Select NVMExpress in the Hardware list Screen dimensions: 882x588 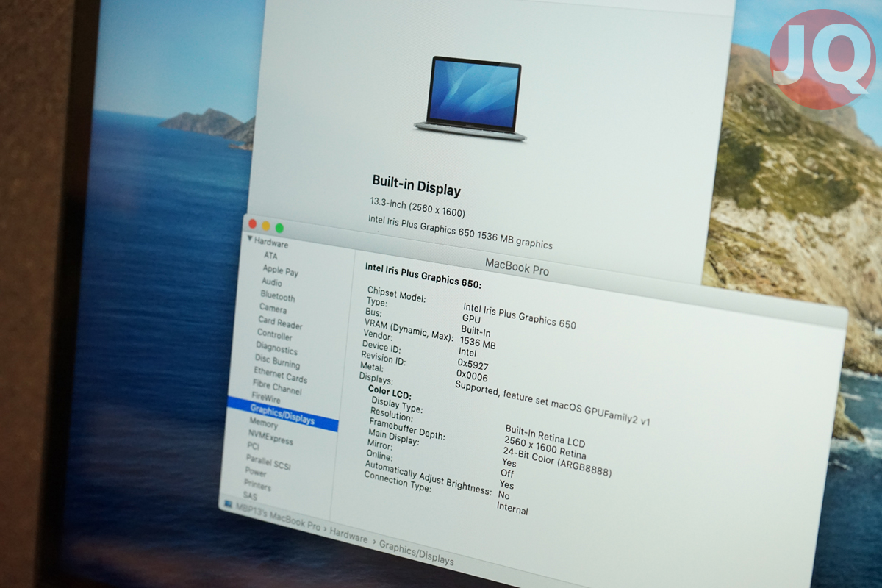[270, 438]
